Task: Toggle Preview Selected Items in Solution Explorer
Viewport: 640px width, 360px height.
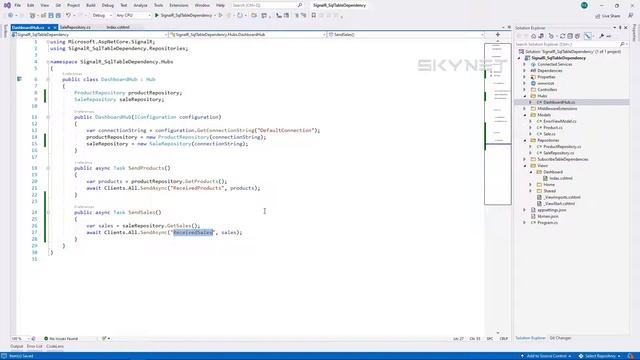Action: (609, 36)
